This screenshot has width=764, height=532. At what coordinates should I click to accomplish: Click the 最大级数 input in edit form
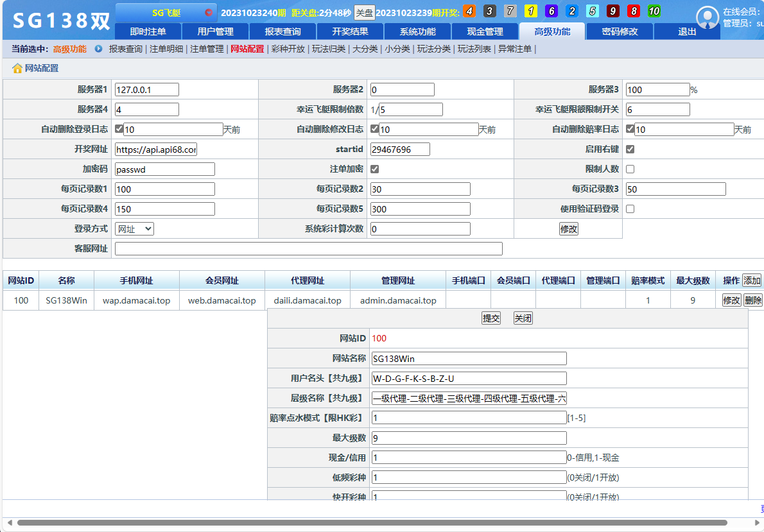(469, 438)
